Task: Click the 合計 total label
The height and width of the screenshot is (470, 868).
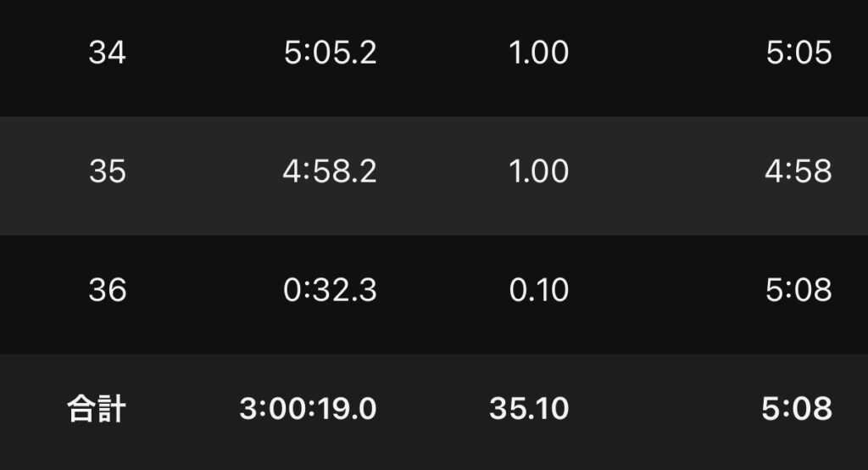Action: click(97, 410)
